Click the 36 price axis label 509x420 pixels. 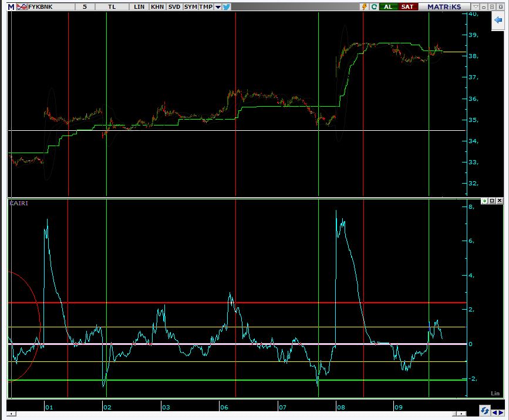point(473,99)
